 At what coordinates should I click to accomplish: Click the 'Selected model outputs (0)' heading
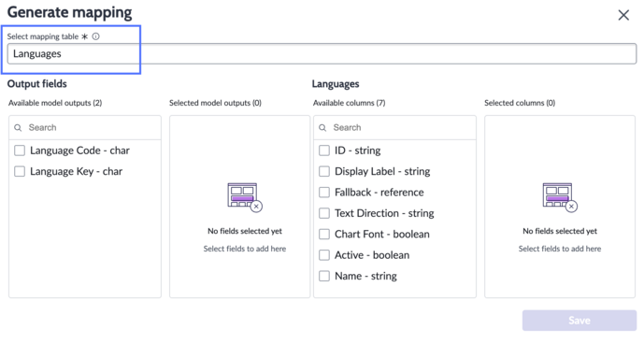(x=215, y=103)
